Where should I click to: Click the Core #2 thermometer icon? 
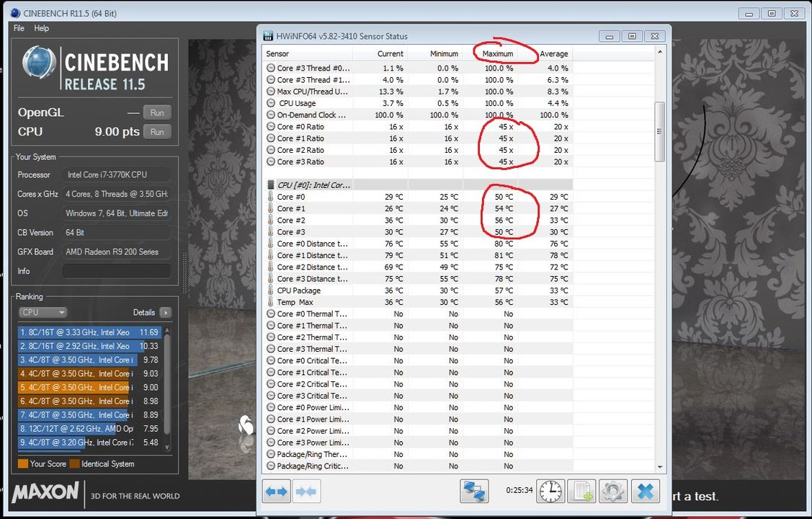point(270,220)
